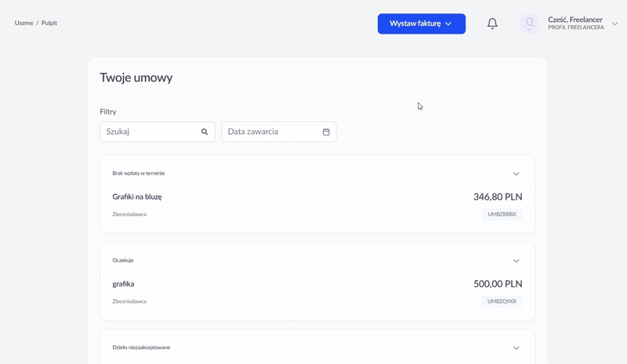Screen dimensions: 627x364
Task: Select the UMBZRBBX contract code badge
Action: pos(502,214)
